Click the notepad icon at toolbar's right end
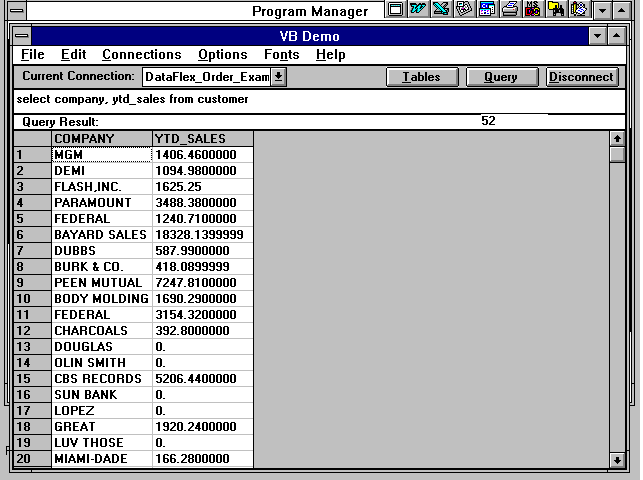 578,10
